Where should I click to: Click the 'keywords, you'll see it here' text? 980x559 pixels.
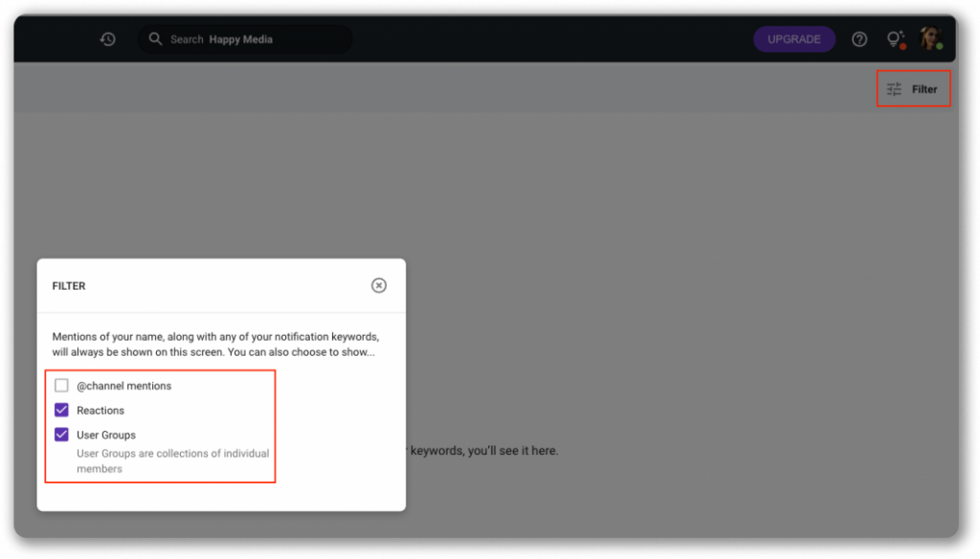484,451
